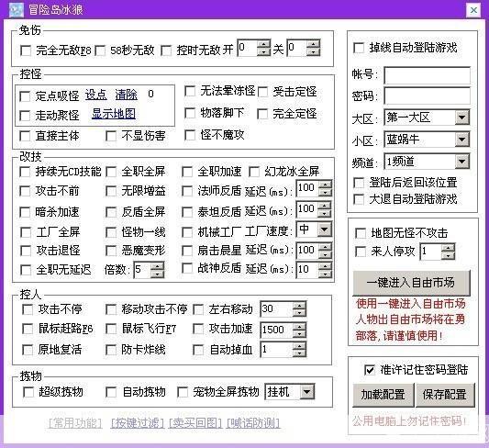The height and width of the screenshot is (448, 489).
Task: Enable 幻龙冰全屏 checkbox
Action: pyautogui.click(x=254, y=172)
